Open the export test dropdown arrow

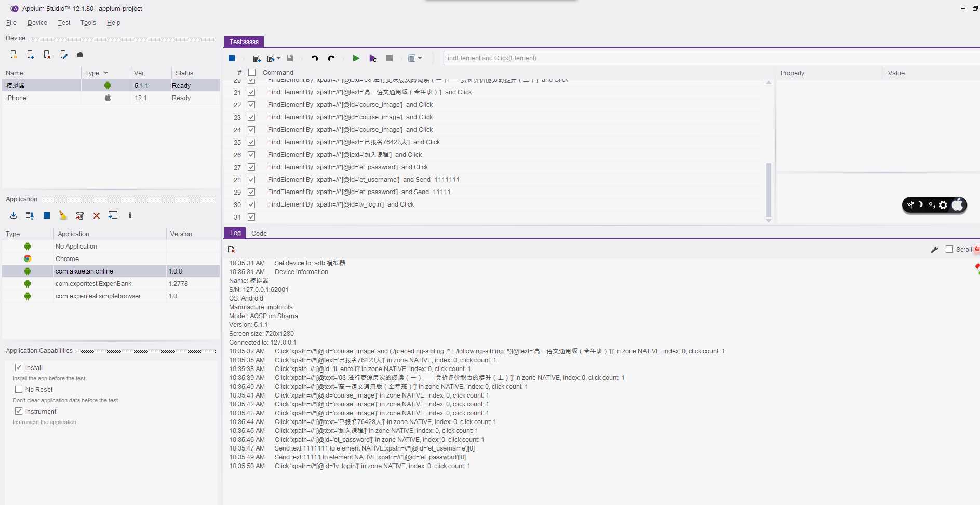click(x=279, y=58)
